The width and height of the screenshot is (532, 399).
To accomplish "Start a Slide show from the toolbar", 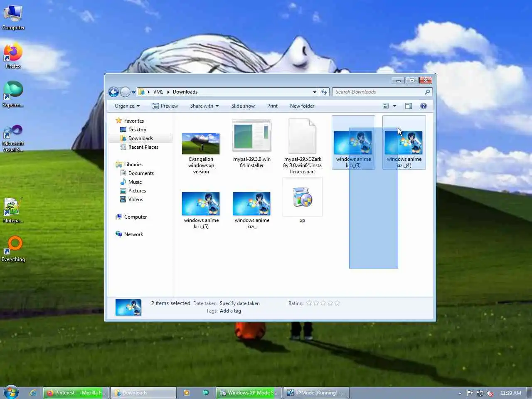I will pyautogui.click(x=243, y=106).
